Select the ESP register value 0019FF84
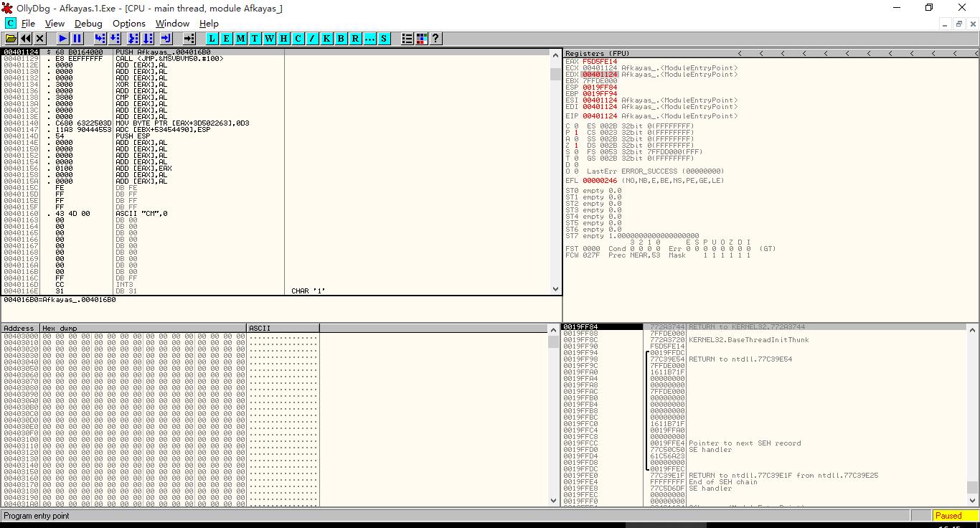This screenshot has height=528, width=980. pyautogui.click(x=600, y=88)
